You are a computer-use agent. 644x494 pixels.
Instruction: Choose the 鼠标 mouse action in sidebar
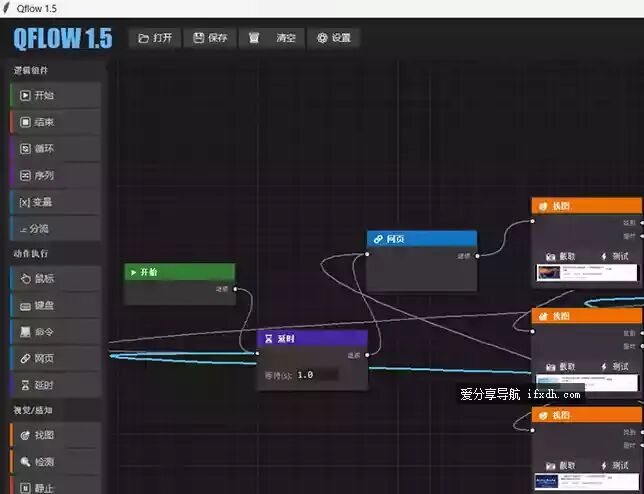tap(55, 278)
